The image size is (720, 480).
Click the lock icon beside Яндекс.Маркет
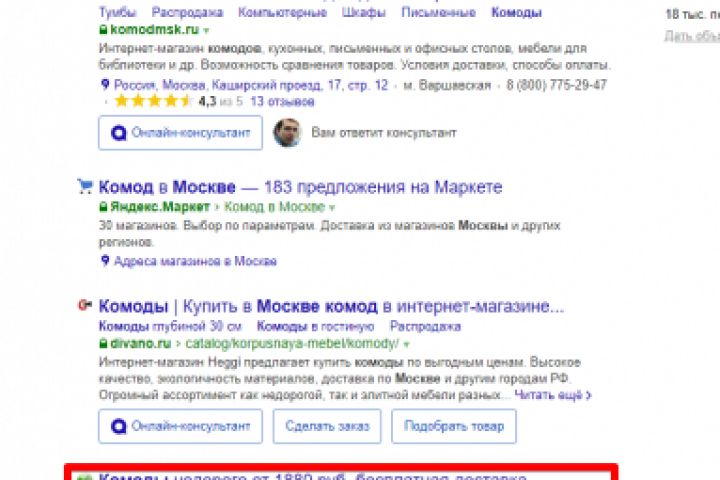click(x=103, y=207)
